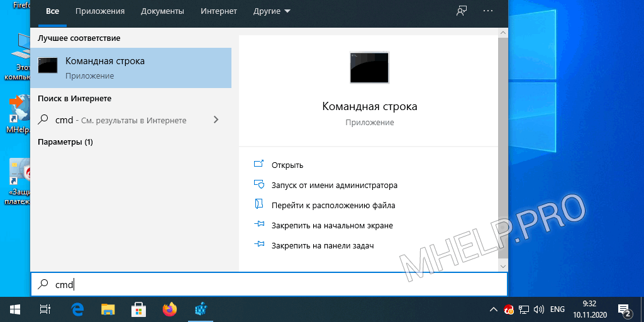Image resolution: width=644 pixels, height=322 pixels.
Task: Switch the ENG input language indicator
Action: coord(557,309)
